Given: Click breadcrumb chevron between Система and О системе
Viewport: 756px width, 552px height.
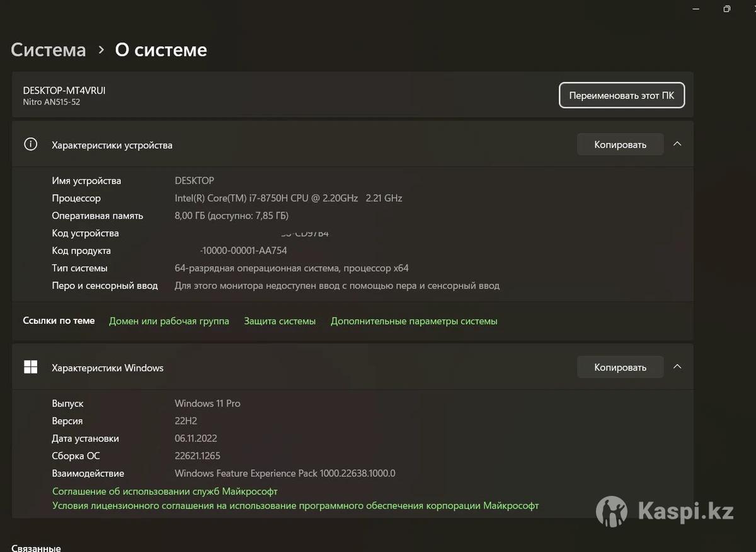Looking at the screenshot, I should point(101,50).
